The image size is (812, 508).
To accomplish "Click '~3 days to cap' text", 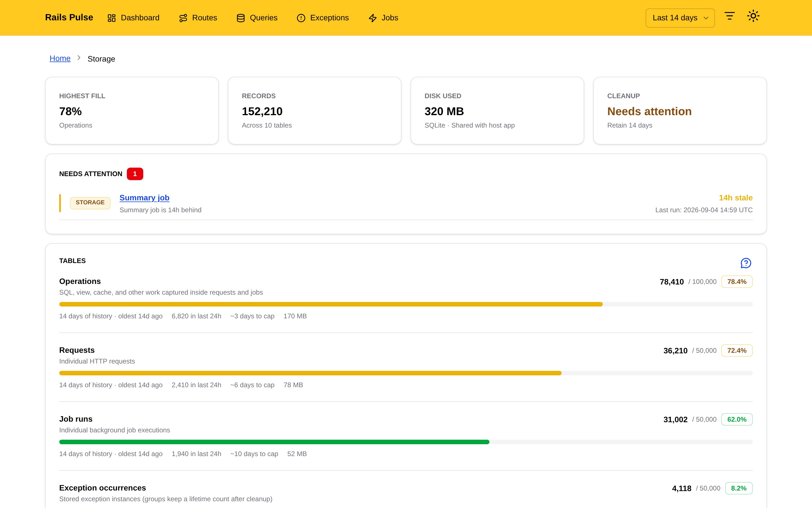I will 252,316.
